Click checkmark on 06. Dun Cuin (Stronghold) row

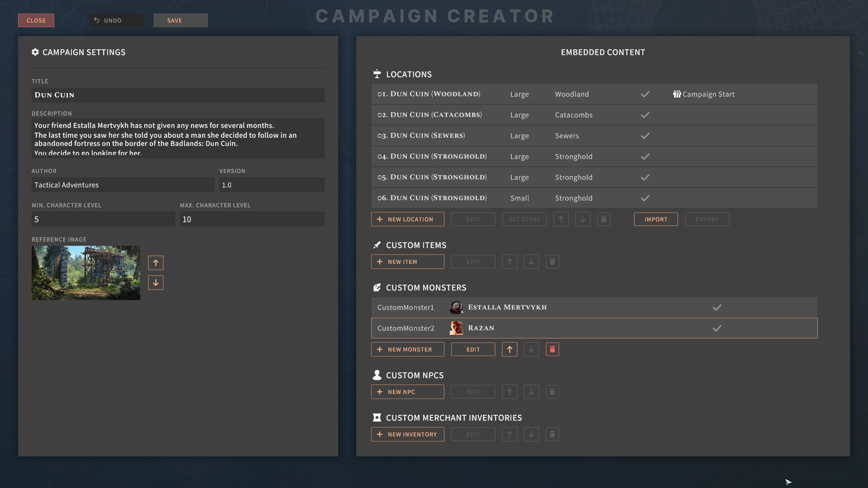pos(645,198)
